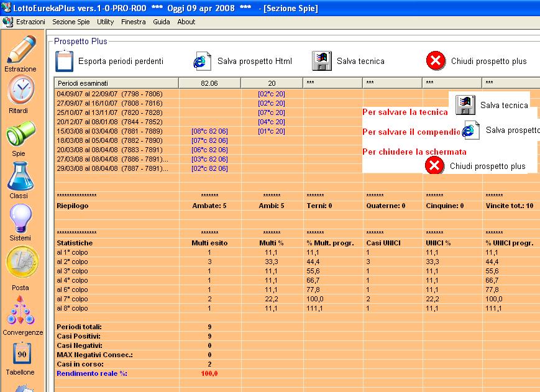
Task: Select row '20/12/07 al 08/01/08 (7844 - 7852)'
Action: pos(109,122)
